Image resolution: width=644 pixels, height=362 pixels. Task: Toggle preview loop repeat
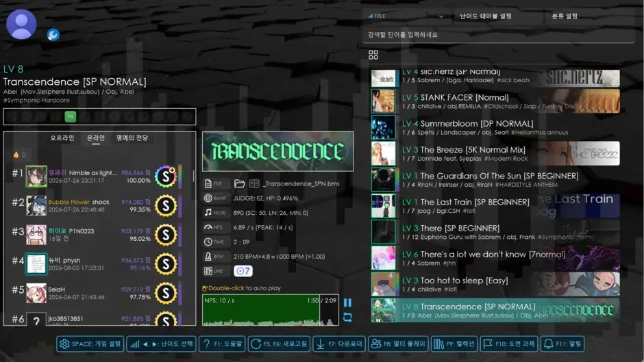pyautogui.click(x=347, y=317)
